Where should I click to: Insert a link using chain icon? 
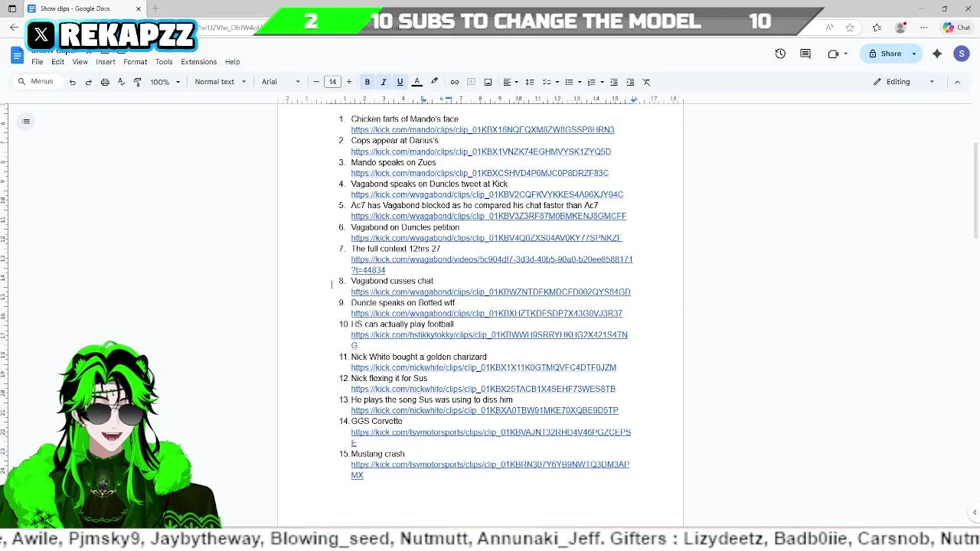(x=455, y=82)
